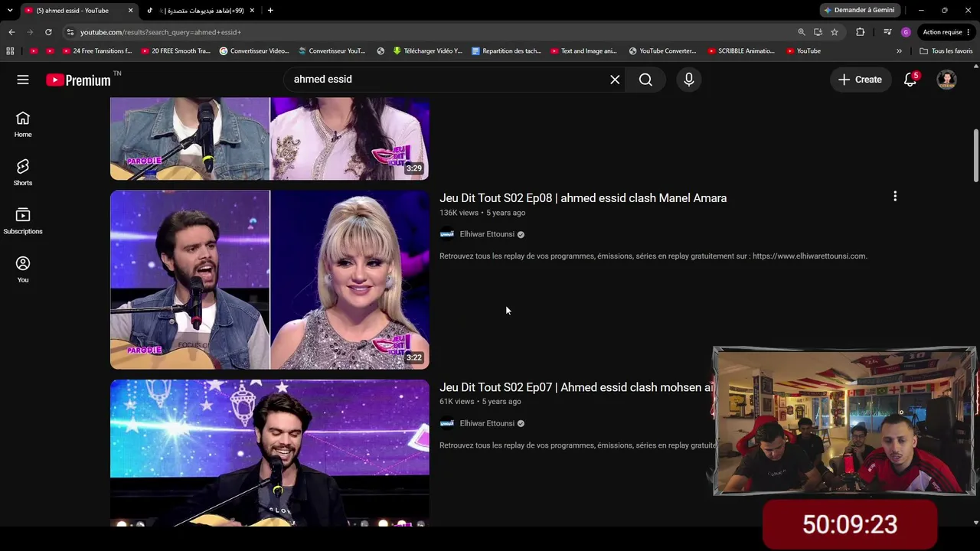Open the Repartition des tach... bookmark

[506, 51]
